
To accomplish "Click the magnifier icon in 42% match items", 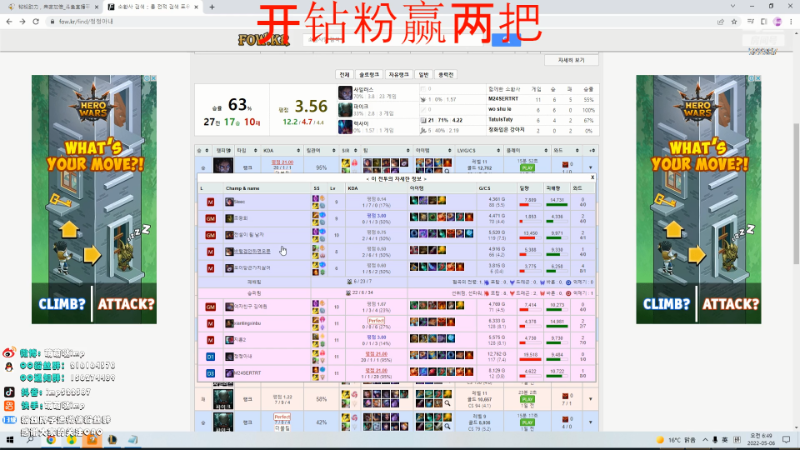I will [447, 427].
